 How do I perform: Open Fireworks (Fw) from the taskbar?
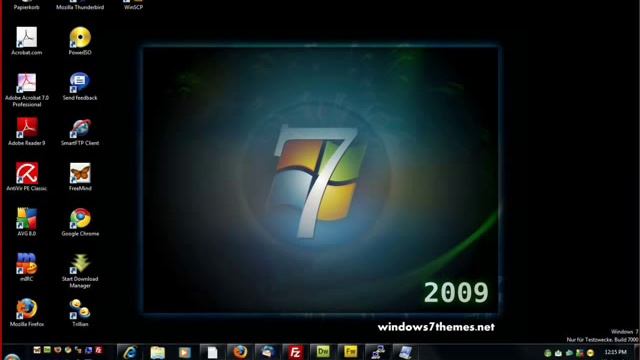tap(350, 352)
